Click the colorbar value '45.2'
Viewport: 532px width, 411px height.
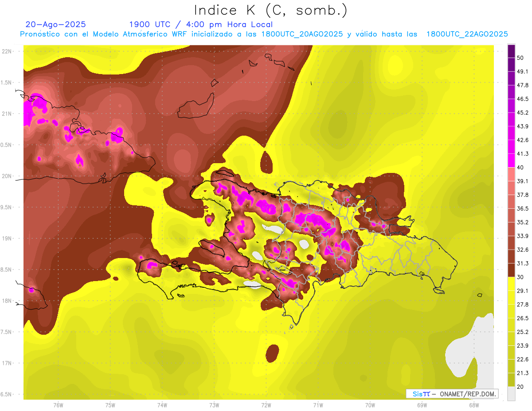(522, 113)
